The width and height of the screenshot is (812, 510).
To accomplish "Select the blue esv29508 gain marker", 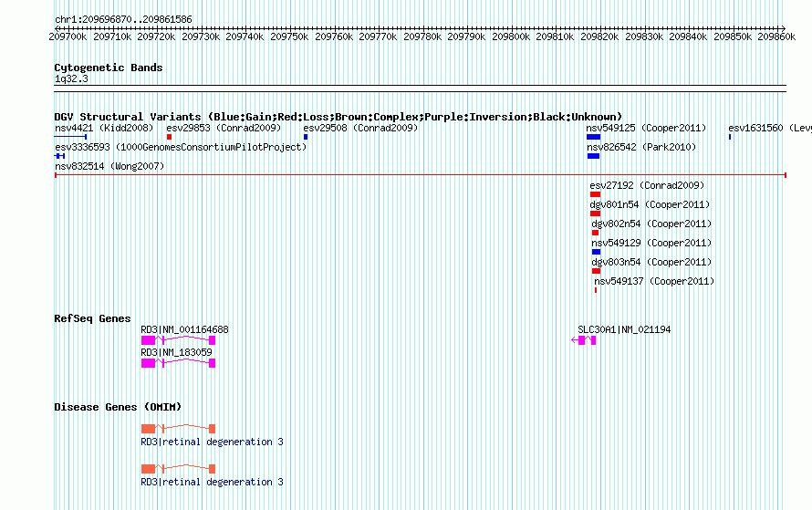I will coord(306,137).
